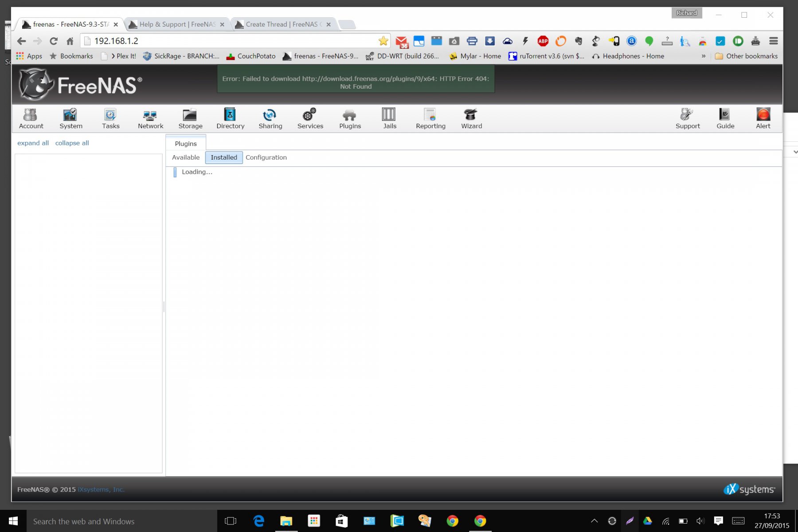
Task: Open the Storage icon
Action: [190, 119]
